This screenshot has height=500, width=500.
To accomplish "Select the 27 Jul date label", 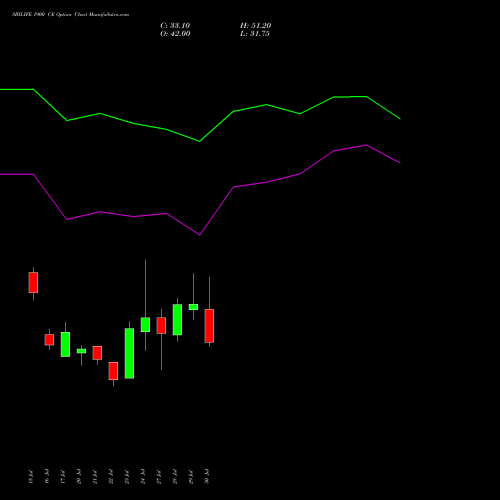I will (x=159, y=476).
